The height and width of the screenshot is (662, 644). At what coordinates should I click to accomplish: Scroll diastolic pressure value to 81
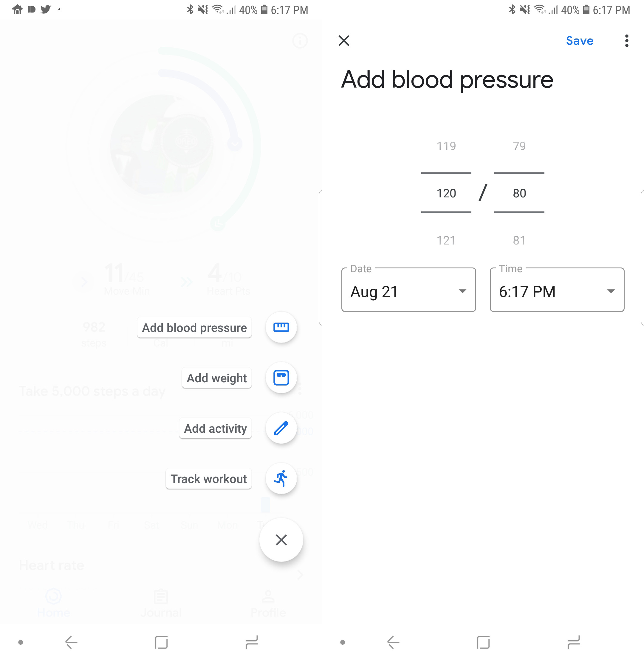(518, 239)
